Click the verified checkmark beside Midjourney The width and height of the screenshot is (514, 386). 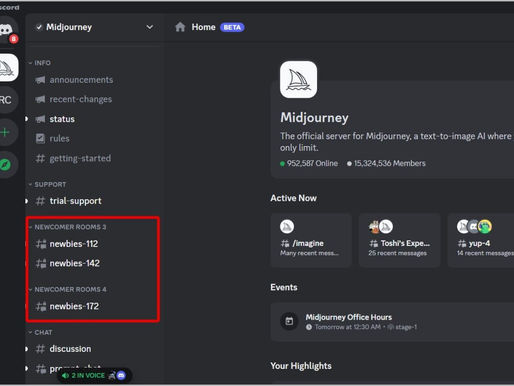coord(39,27)
